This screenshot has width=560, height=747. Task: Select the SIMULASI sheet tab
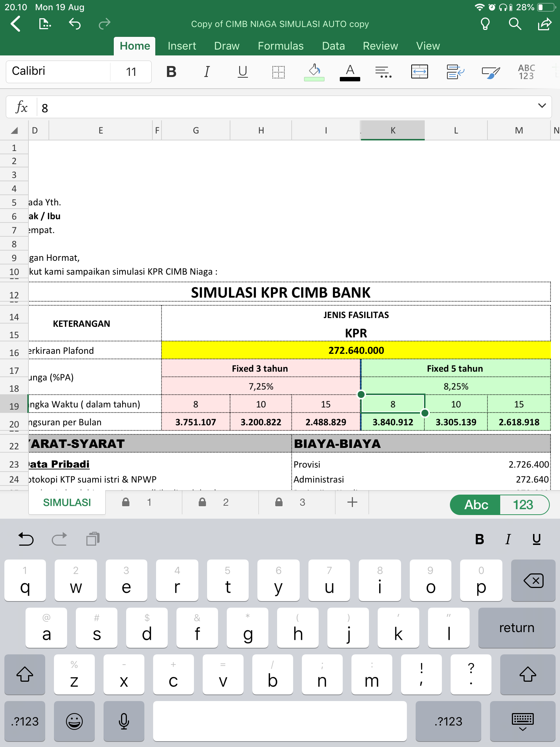pyautogui.click(x=67, y=503)
